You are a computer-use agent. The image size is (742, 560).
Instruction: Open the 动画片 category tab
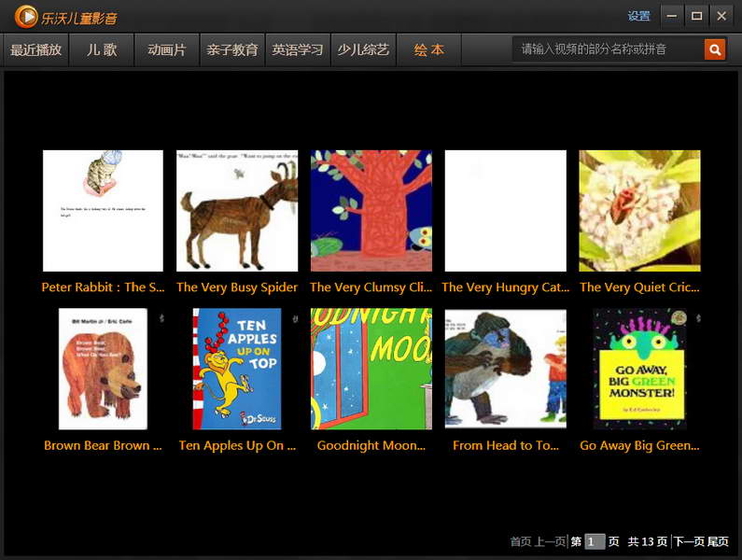point(166,49)
